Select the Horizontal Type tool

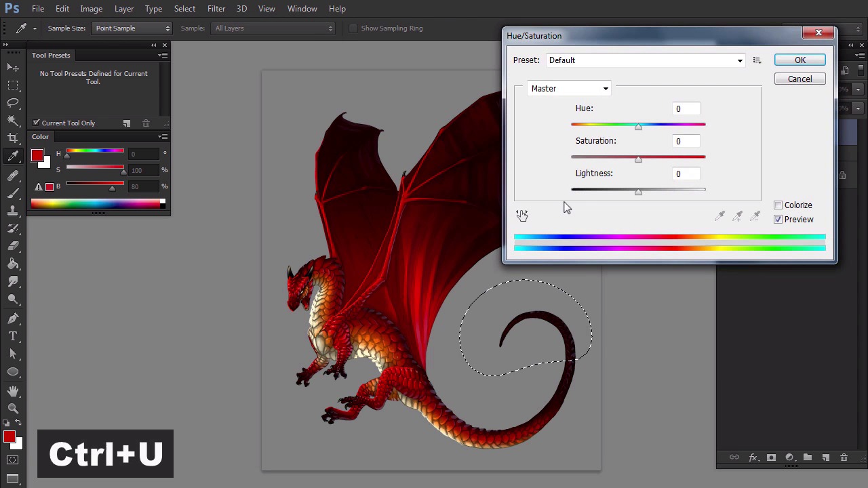tap(13, 336)
